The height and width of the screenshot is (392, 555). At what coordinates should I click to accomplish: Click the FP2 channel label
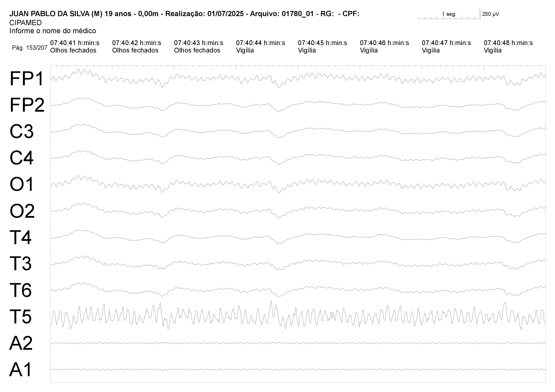[27, 105]
